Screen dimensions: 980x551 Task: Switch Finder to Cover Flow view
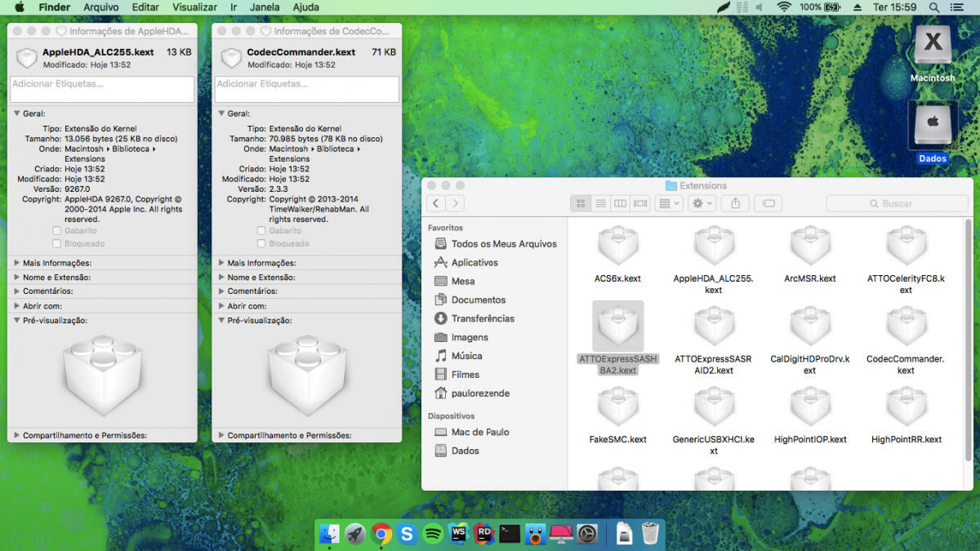[x=640, y=203]
